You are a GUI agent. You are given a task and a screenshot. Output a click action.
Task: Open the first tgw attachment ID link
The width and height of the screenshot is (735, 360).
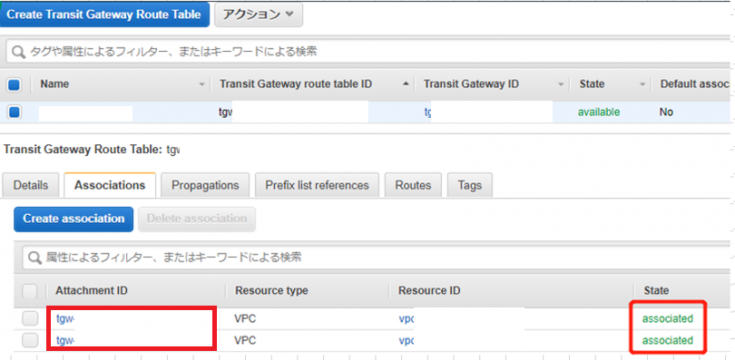pos(66,319)
